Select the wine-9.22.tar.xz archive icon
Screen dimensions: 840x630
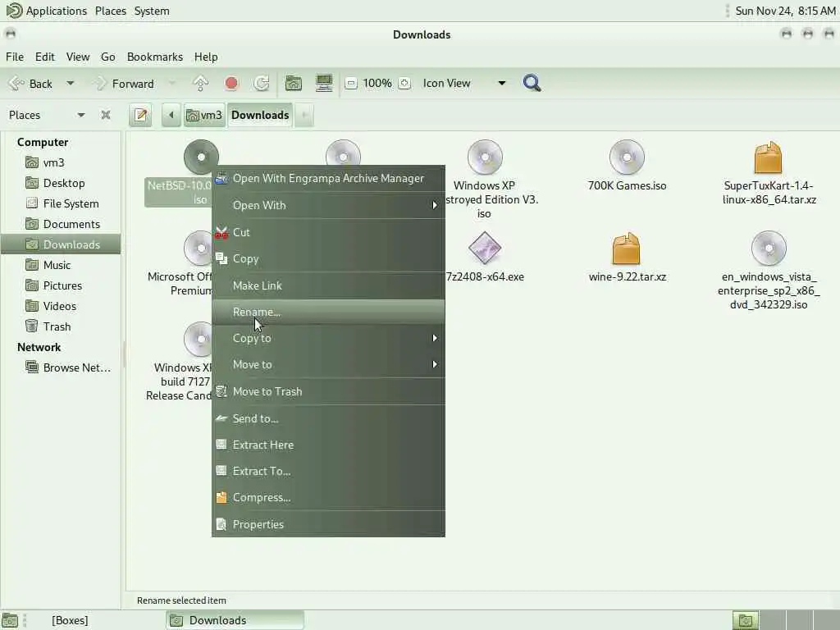(x=626, y=249)
